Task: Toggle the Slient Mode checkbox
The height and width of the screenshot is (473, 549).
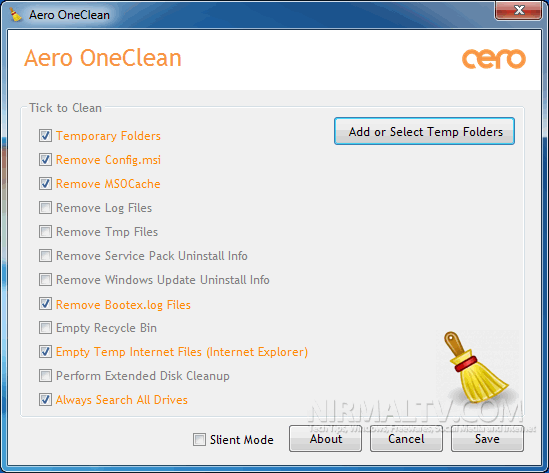Action: (200, 439)
